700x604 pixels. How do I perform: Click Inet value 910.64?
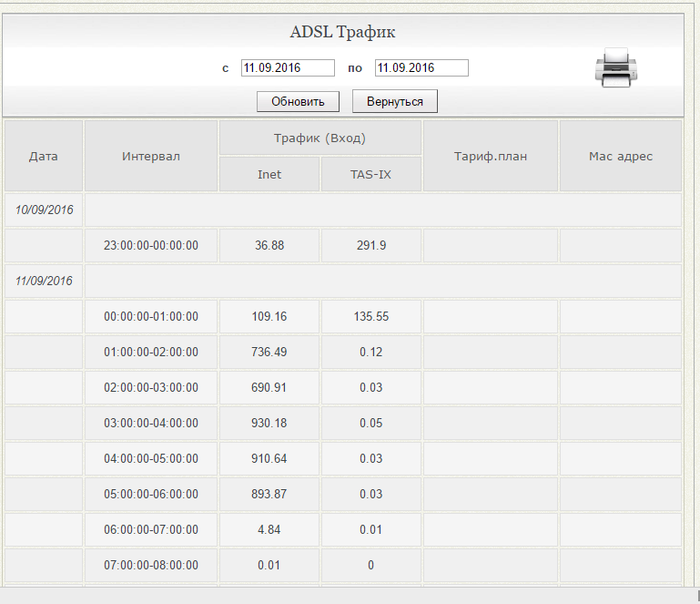[x=269, y=458]
